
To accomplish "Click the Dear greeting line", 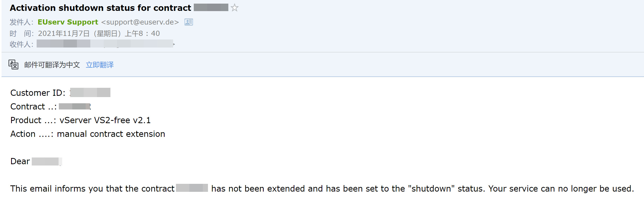I will pos(20,161).
